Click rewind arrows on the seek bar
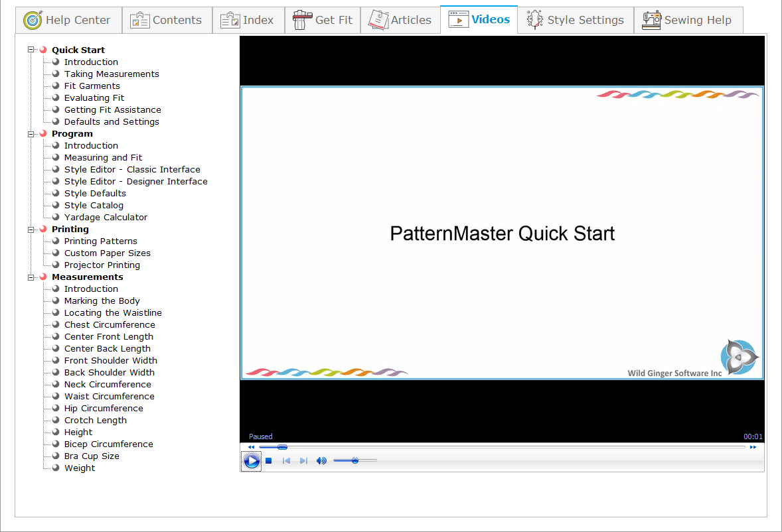Image resolution: width=782 pixels, height=532 pixels. [252, 447]
